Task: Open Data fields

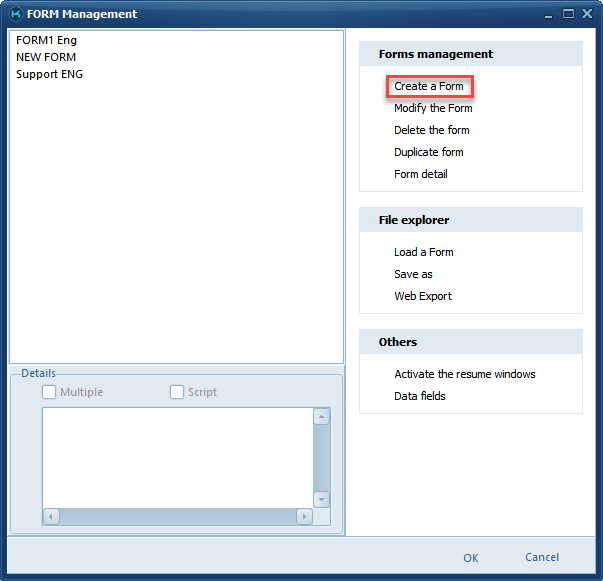Action: pos(419,396)
